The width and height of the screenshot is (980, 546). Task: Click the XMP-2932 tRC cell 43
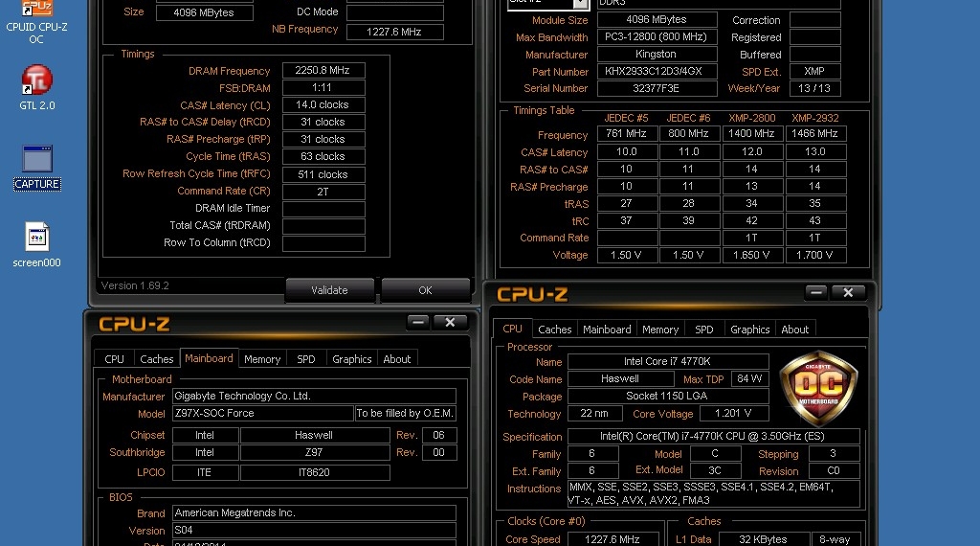pyautogui.click(x=815, y=220)
